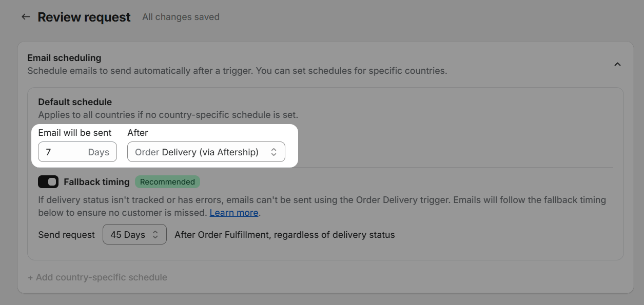Click the Days suffix in the input
The height and width of the screenshot is (305, 644).
99,152
